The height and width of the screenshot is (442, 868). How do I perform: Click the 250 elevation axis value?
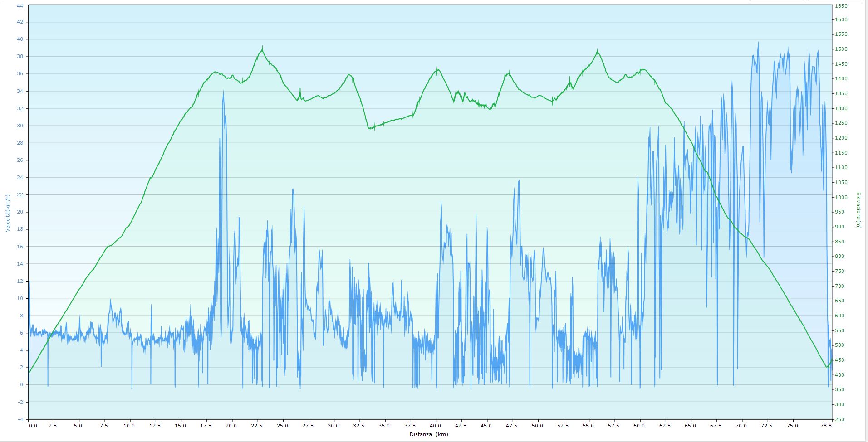pos(840,419)
